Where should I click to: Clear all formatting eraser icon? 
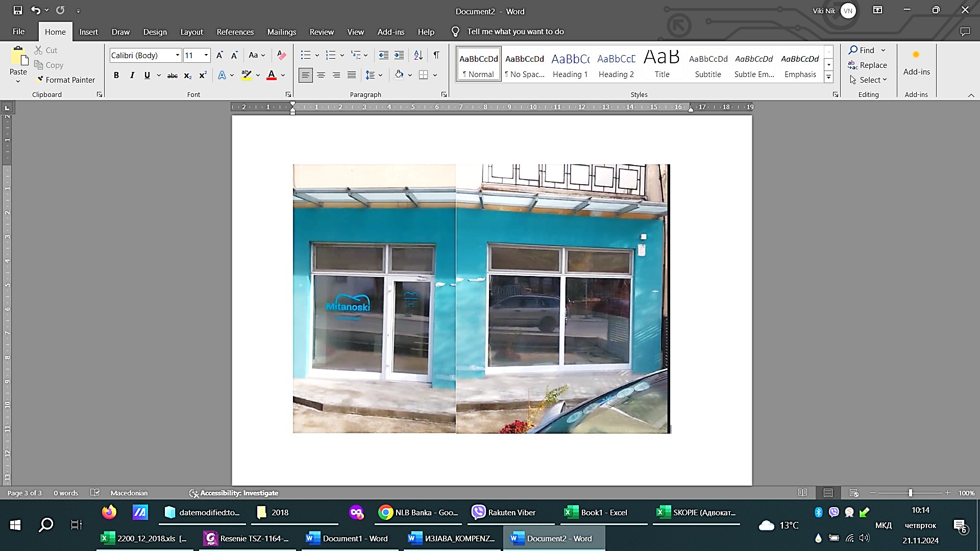coord(281,55)
